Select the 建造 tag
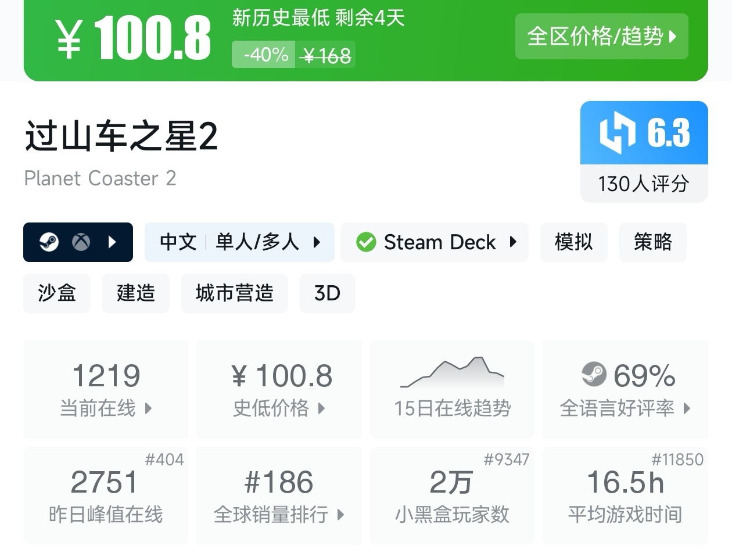Screen dimensions: 732x560 click(136, 293)
